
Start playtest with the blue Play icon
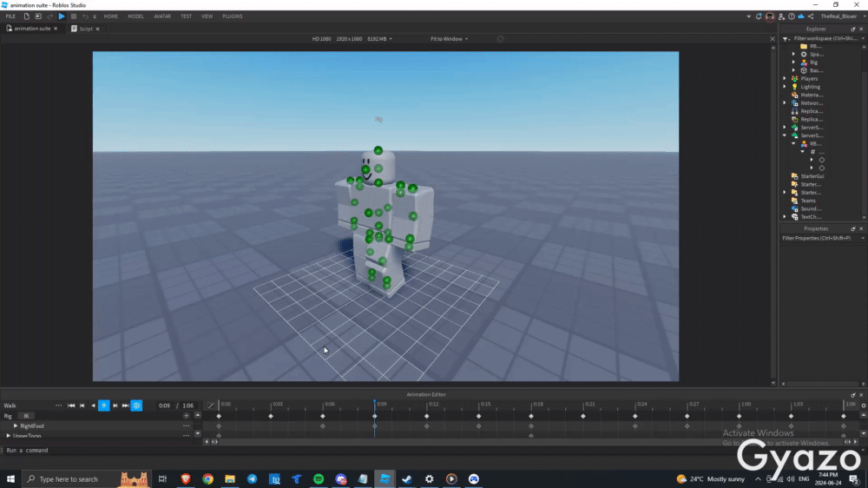(x=62, y=16)
